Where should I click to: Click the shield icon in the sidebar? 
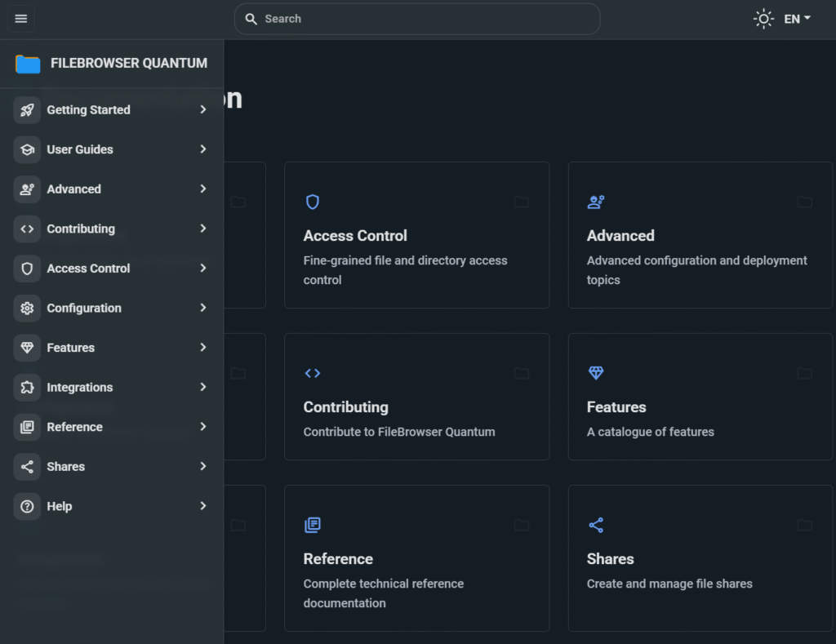point(27,269)
